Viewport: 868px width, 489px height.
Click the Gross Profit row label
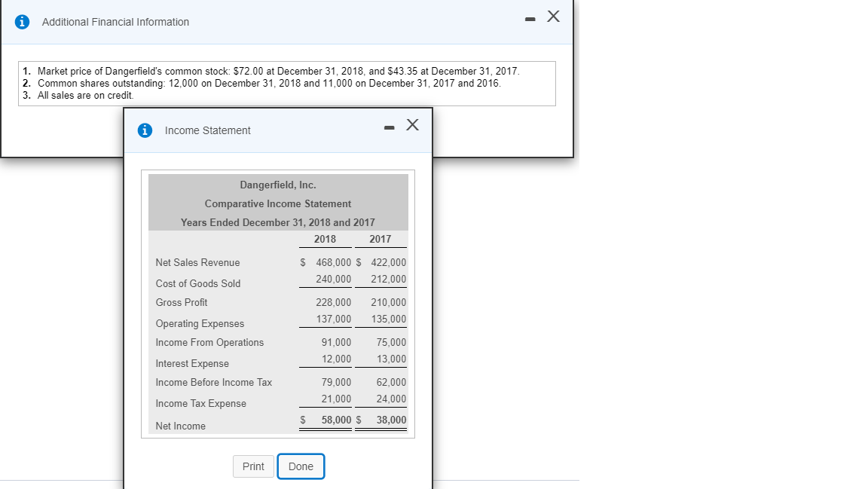pyautogui.click(x=182, y=302)
